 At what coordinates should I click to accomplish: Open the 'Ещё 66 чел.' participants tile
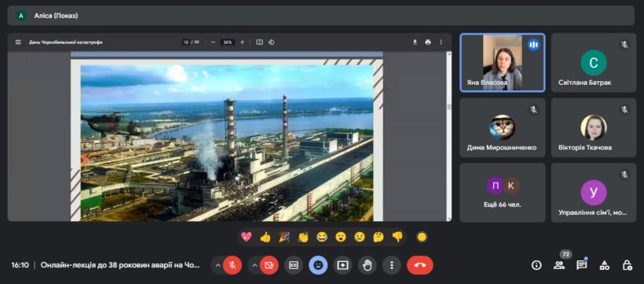click(x=503, y=193)
